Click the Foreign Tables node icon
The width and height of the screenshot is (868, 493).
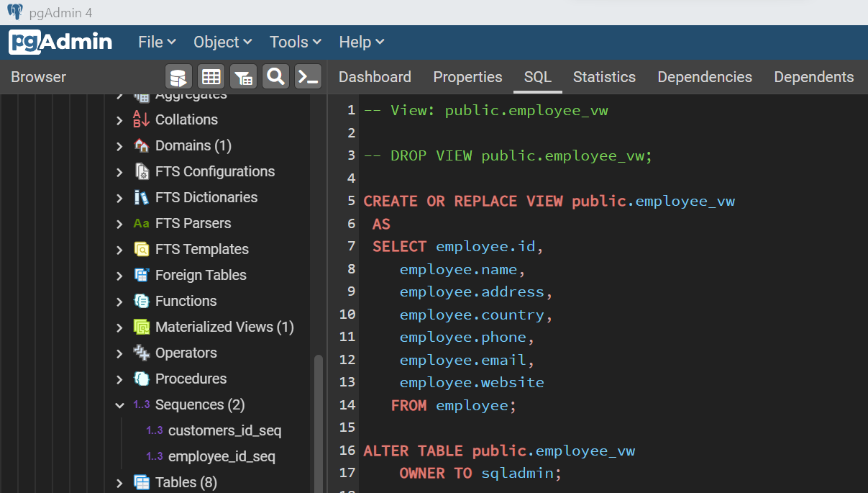pos(142,275)
